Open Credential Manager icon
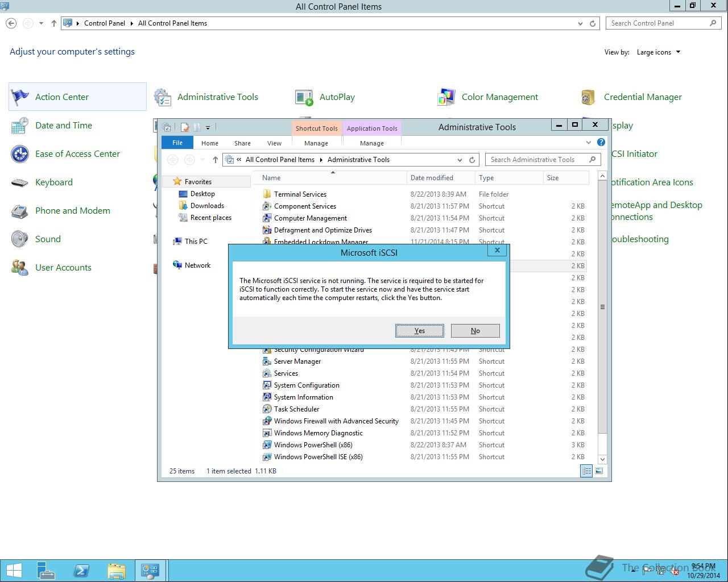This screenshot has height=582, width=728. [x=588, y=97]
